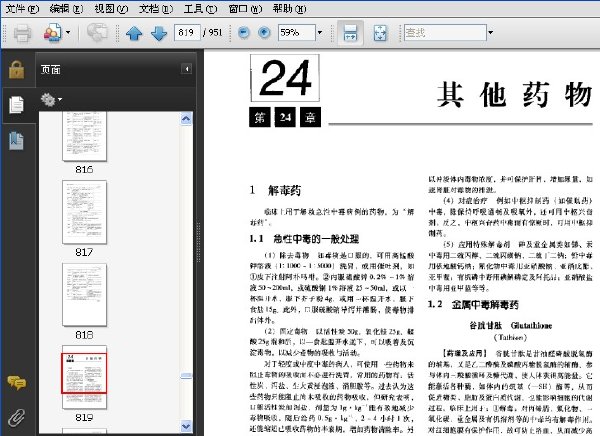Select page thumbnail 816
Image resolution: width=600 pixels, height=436 pixels.
tap(85, 136)
